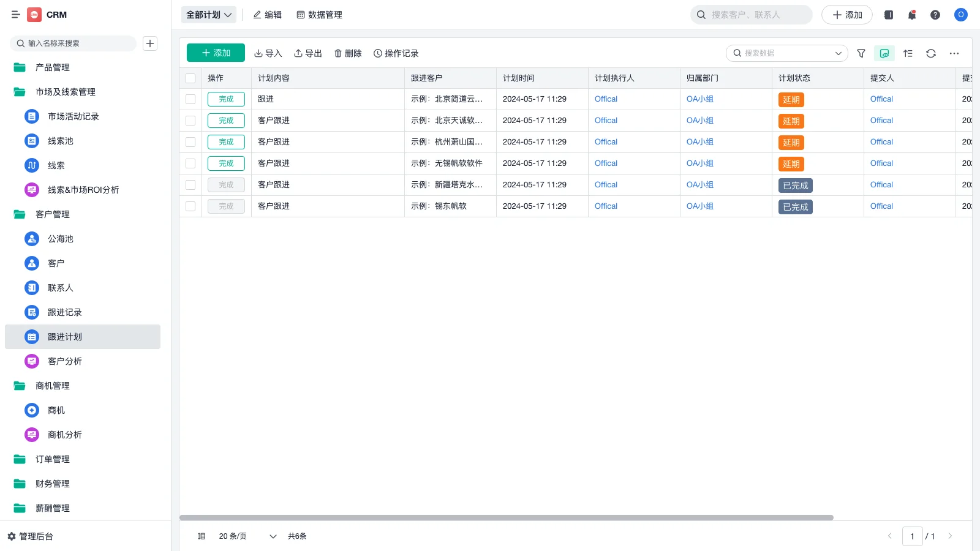This screenshot has height=551, width=980.
Task: Open the search data field dropdown arrow
Action: coord(839,53)
